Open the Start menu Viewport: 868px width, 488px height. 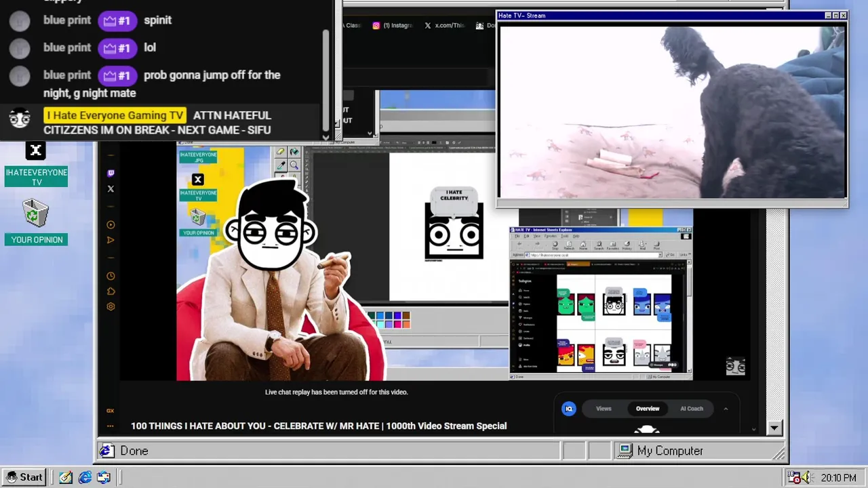click(x=24, y=477)
